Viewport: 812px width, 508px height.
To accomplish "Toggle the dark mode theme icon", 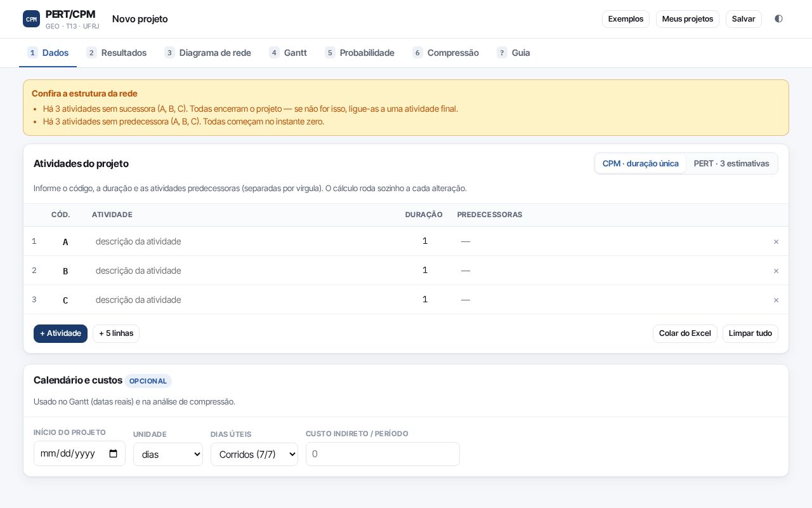I will (778, 19).
